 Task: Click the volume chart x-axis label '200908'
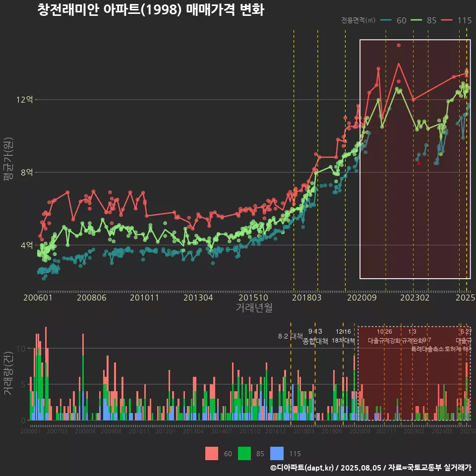click(111, 431)
